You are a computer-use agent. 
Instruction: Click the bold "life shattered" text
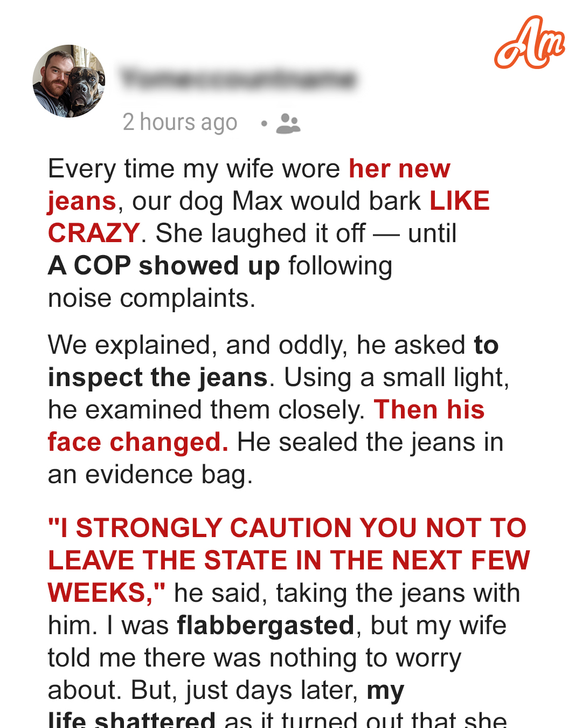tap(131, 720)
